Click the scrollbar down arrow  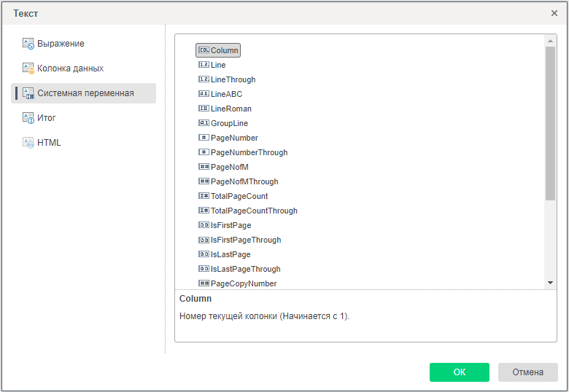tap(551, 283)
